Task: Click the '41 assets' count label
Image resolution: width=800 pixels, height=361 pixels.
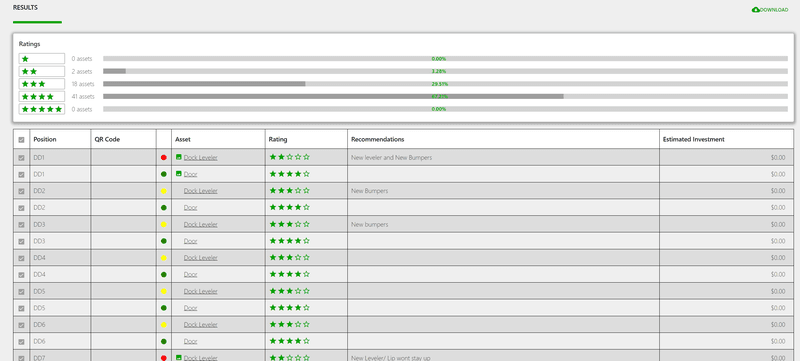Action: pos(83,96)
